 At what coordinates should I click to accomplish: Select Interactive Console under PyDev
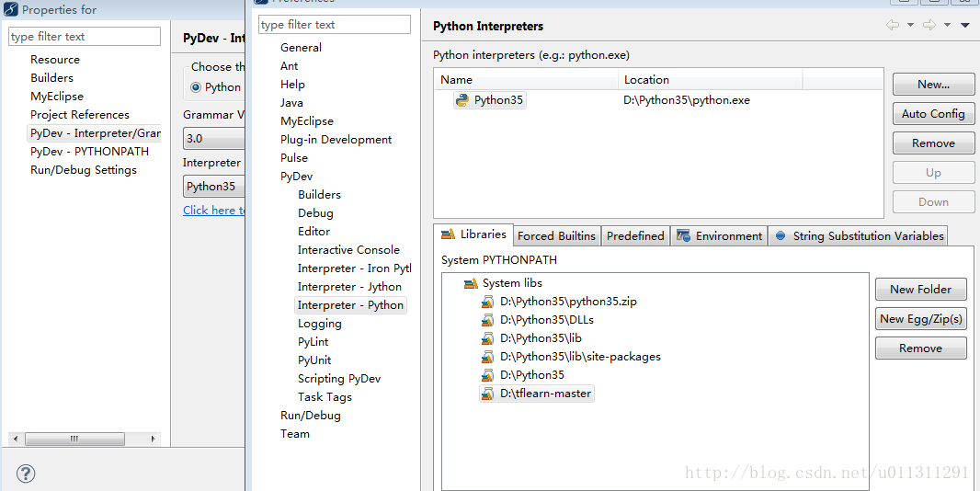tap(348, 249)
